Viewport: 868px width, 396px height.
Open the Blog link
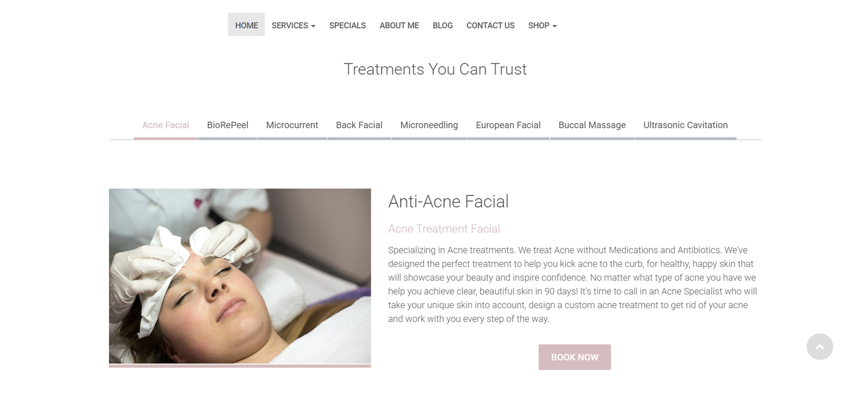443,25
